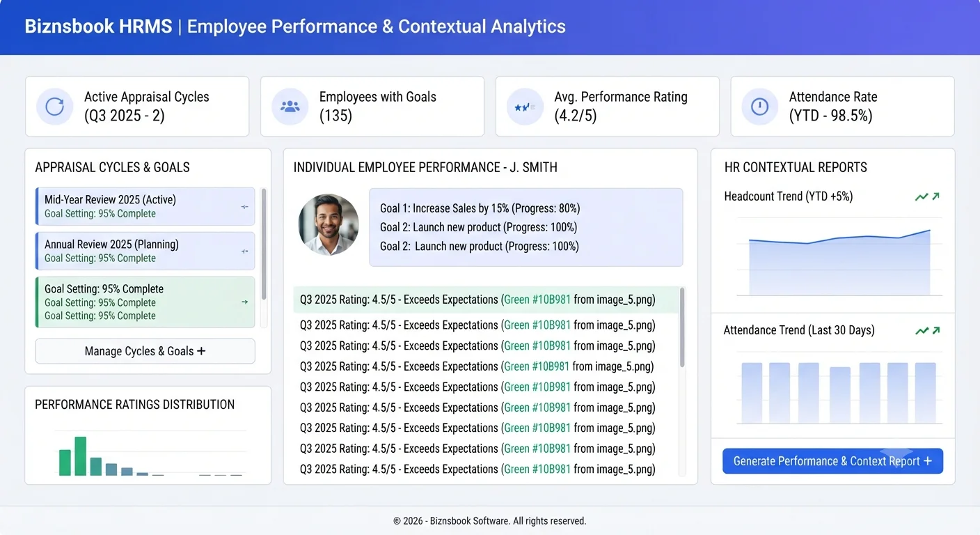The height and width of the screenshot is (535, 980).
Task: Click the trend arrow icon beside Headcount Trend
Action: [x=927, y=197]
